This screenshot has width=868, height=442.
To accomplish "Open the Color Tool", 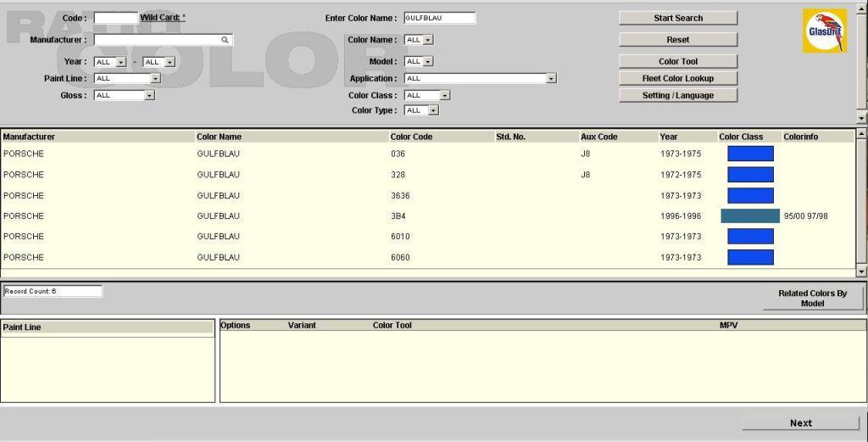I will pos(678,61).
